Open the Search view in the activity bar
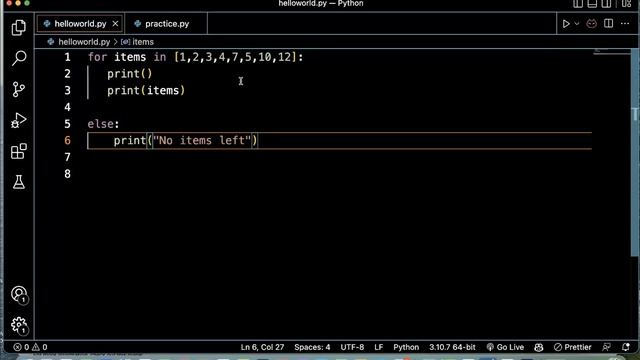The image size is (640, 360). (19, 58)
